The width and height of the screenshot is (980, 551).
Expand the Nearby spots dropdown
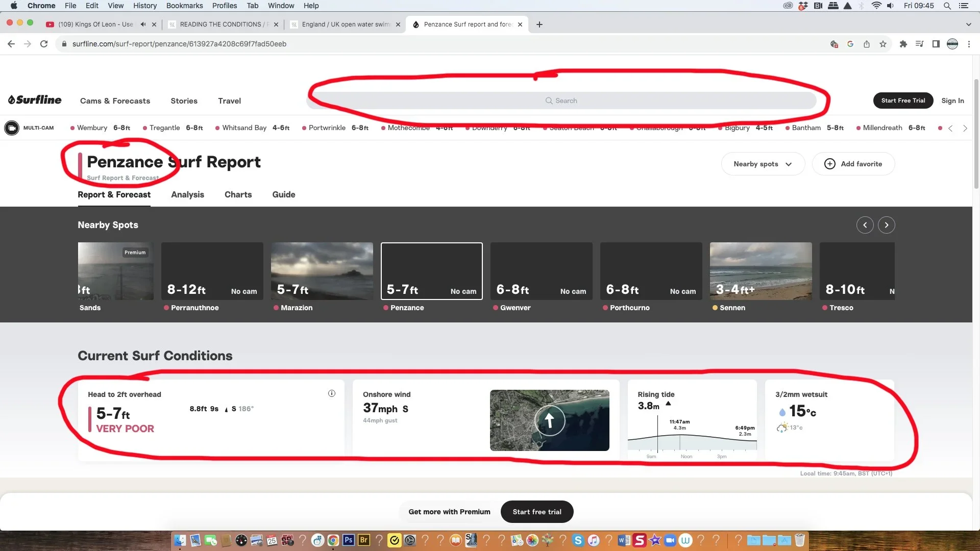[763, 164]
